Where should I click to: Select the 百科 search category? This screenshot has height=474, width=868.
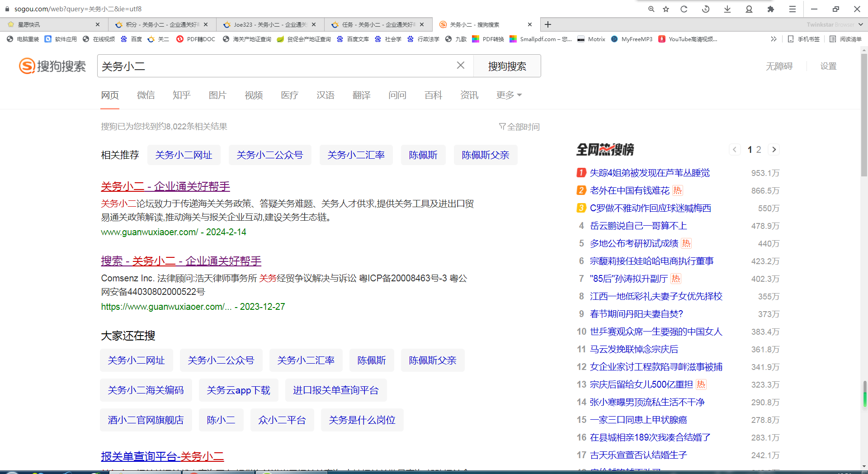pyautogui.click(x=433, y=95)
